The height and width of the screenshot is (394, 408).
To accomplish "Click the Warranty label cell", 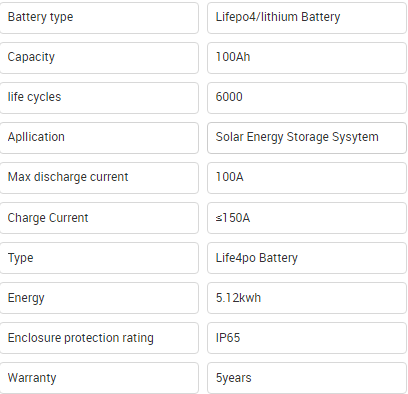I will tap(99, 378).
